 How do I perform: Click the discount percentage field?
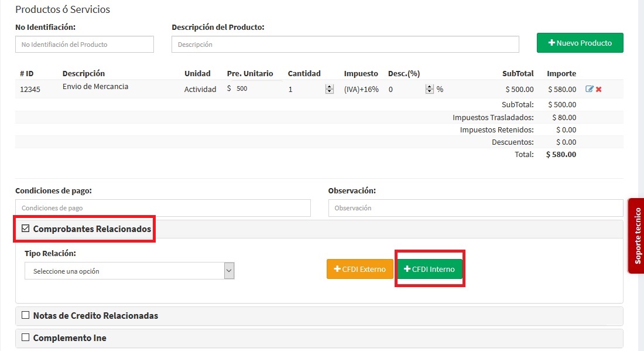pos(405,89)
